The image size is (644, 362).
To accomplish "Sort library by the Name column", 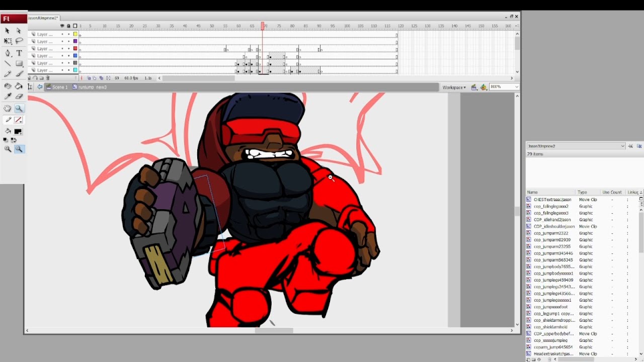I will 550,192.
